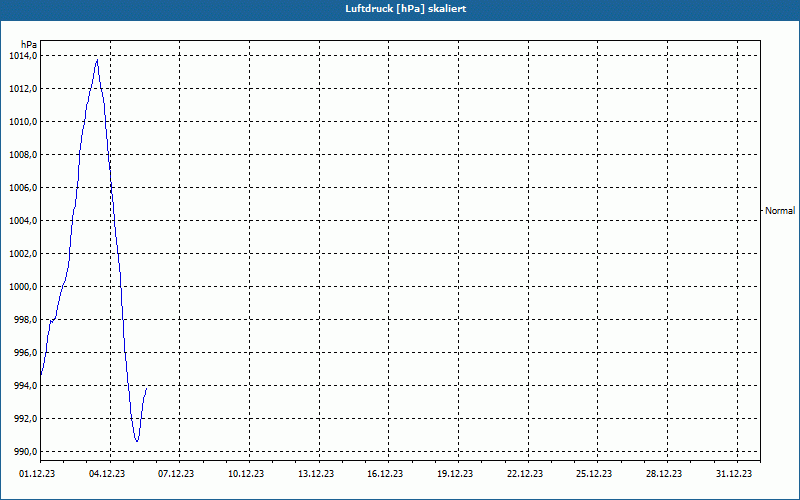The width and height of the screenshot is (800, 500).
Task: Select the 1008,0 y-axis value
Action: [23, 155]
